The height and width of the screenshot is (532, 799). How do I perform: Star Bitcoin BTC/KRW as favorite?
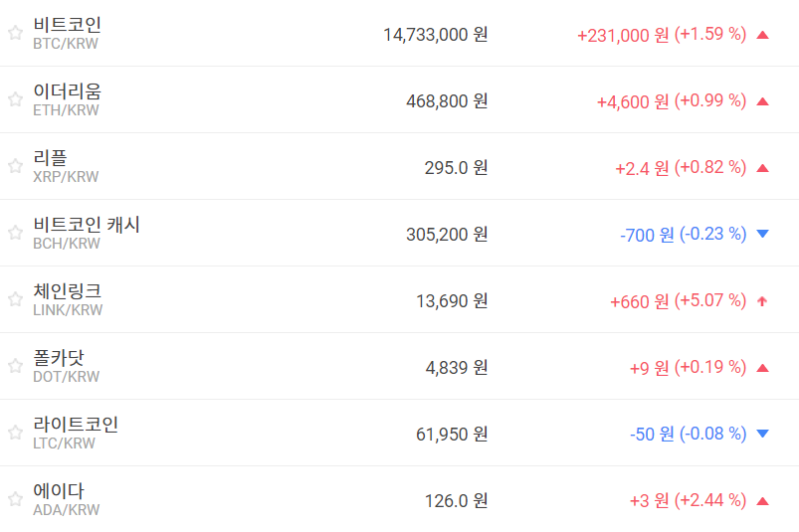15,33
